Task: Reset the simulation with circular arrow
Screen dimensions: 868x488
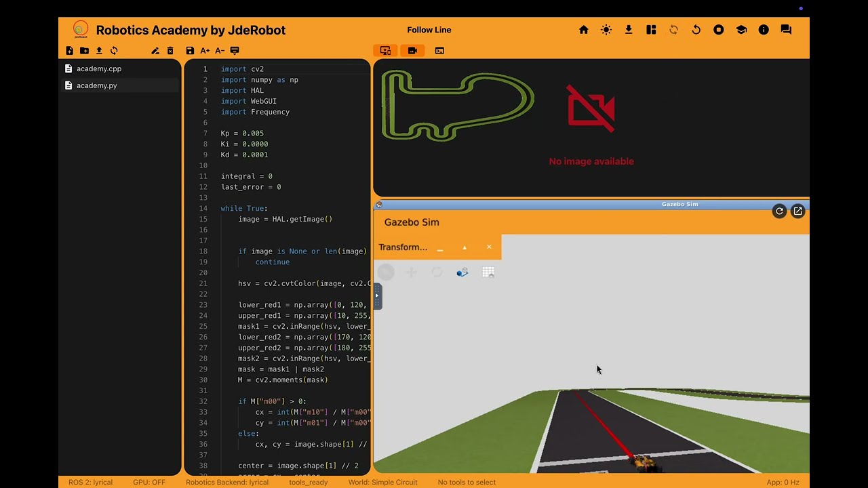Action: coord(696,30)
